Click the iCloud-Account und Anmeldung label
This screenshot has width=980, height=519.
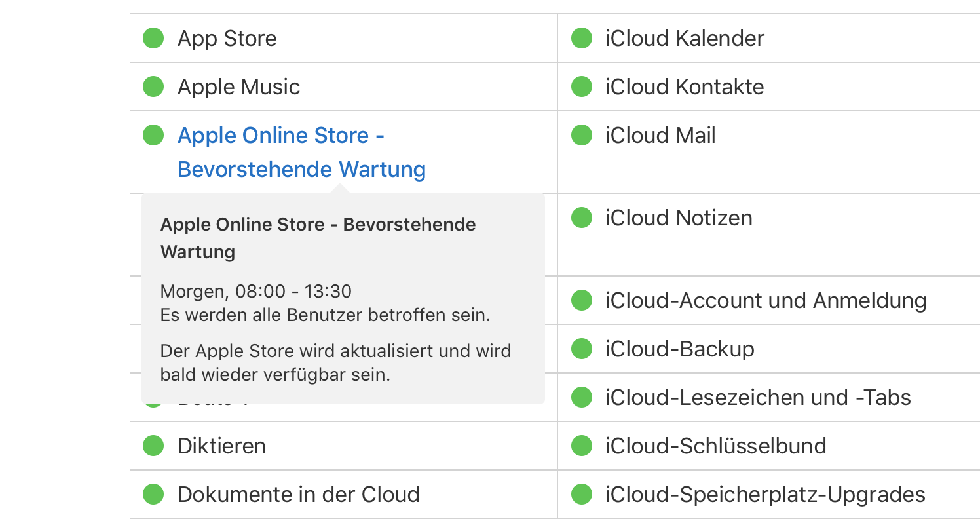(766, 300)
